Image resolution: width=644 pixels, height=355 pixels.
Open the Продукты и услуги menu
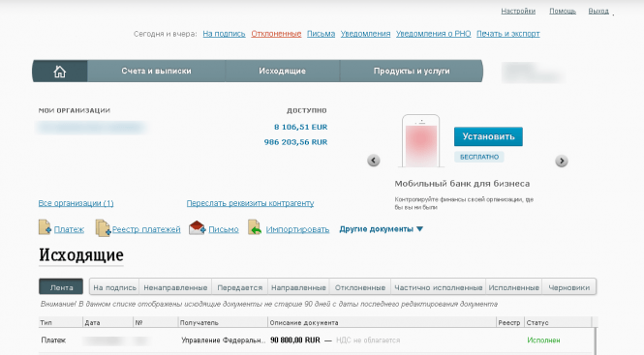coord(412,71)
